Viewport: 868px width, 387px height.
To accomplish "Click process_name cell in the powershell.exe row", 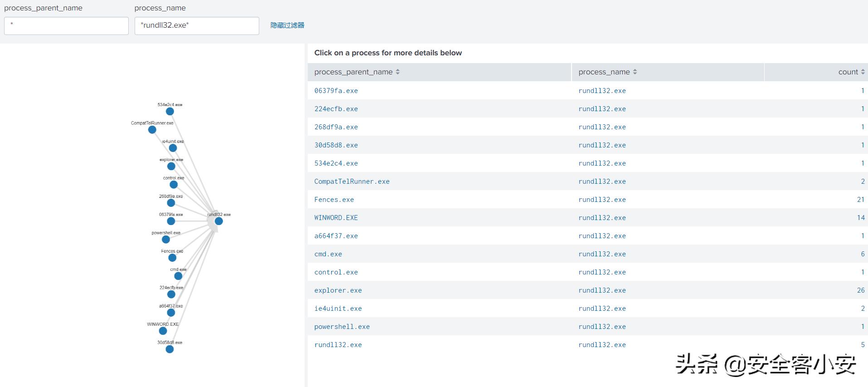I will (602, 327).
